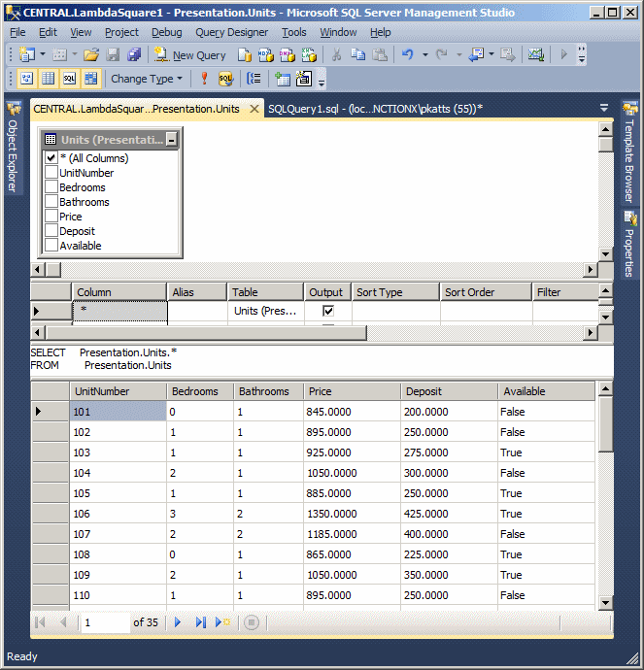Jump to last record navigation icon
This screenshot has height=670, width=644.
click(201, 622)
